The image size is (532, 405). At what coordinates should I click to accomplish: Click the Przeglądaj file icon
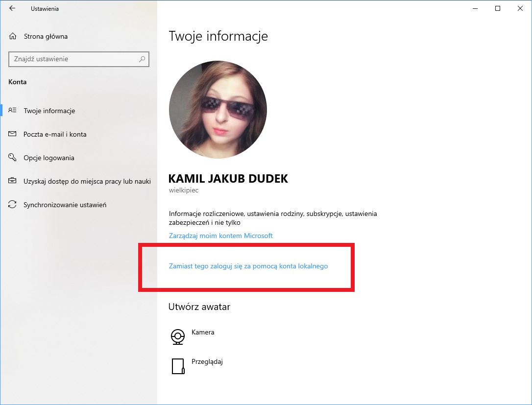(x=178, y=366)
